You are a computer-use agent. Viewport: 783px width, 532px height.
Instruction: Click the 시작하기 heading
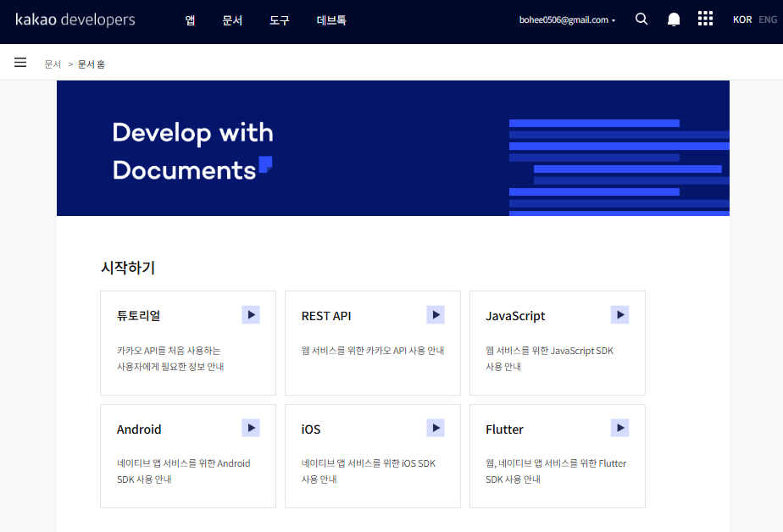point(128,268)
